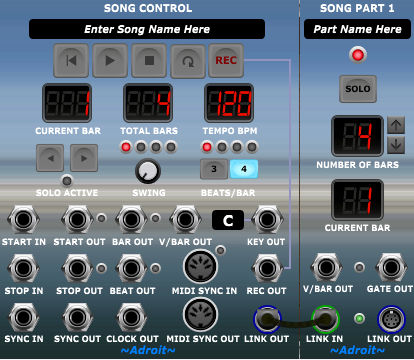The height and width of the screenshot is (360, 414).
Task: Click the MIDI SYNC IN connector
Action: pyautogui.click(x=200, y=266)
